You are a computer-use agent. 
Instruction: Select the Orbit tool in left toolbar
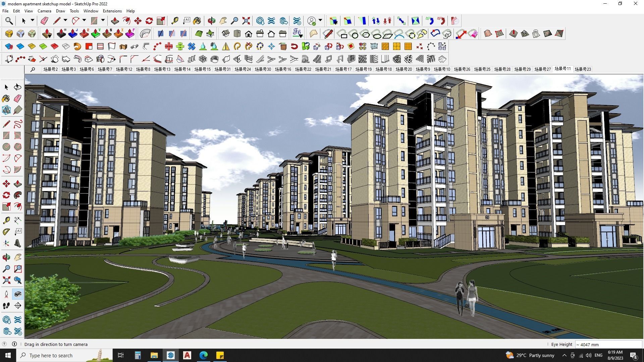(x=6, y=257)
